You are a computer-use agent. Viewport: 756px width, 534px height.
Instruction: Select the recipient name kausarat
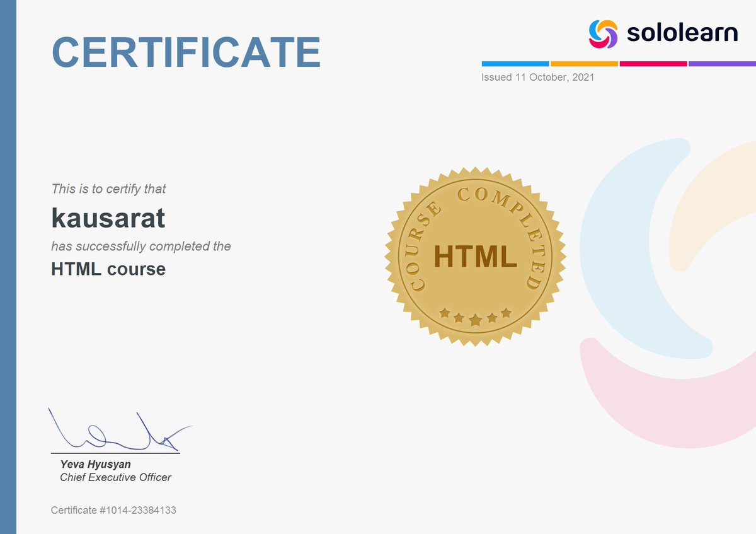coord(108,217)
